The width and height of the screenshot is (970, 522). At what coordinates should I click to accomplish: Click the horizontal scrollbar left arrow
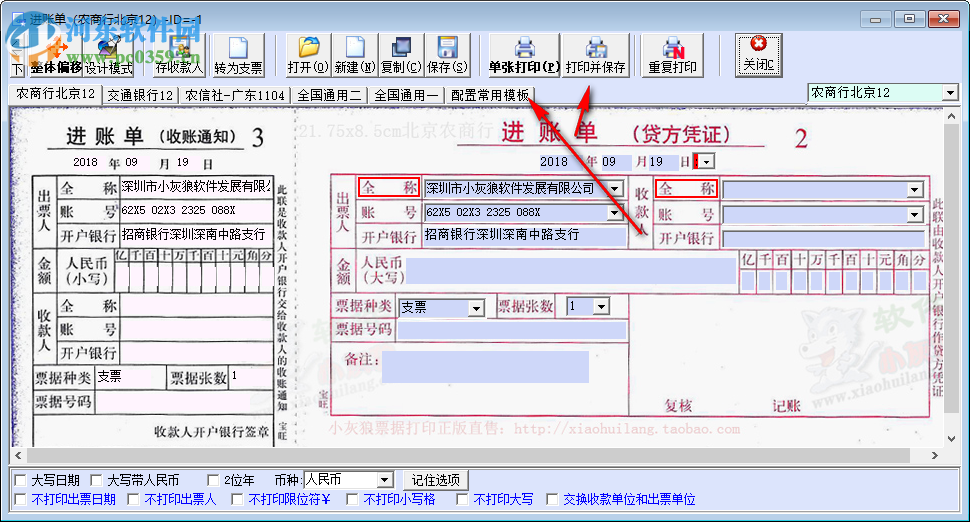point(18,455)
